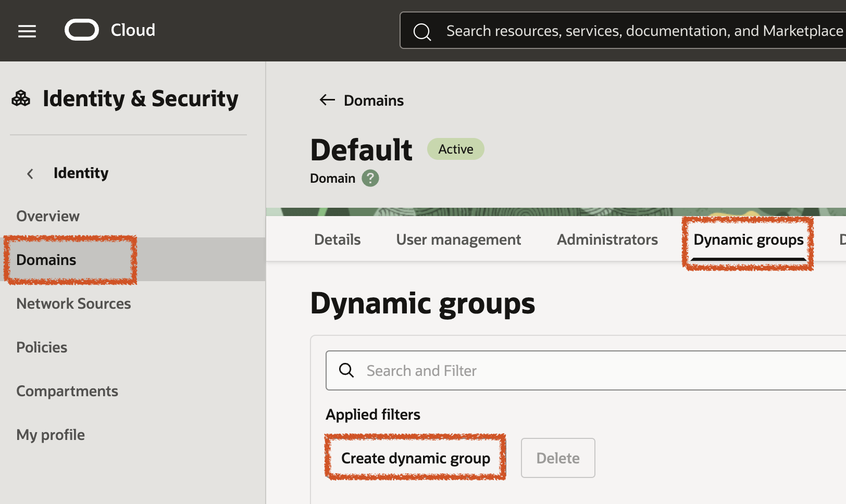The image size is (846, 504).
Task: Switch to the User management tab
Action: click(458, 240)
